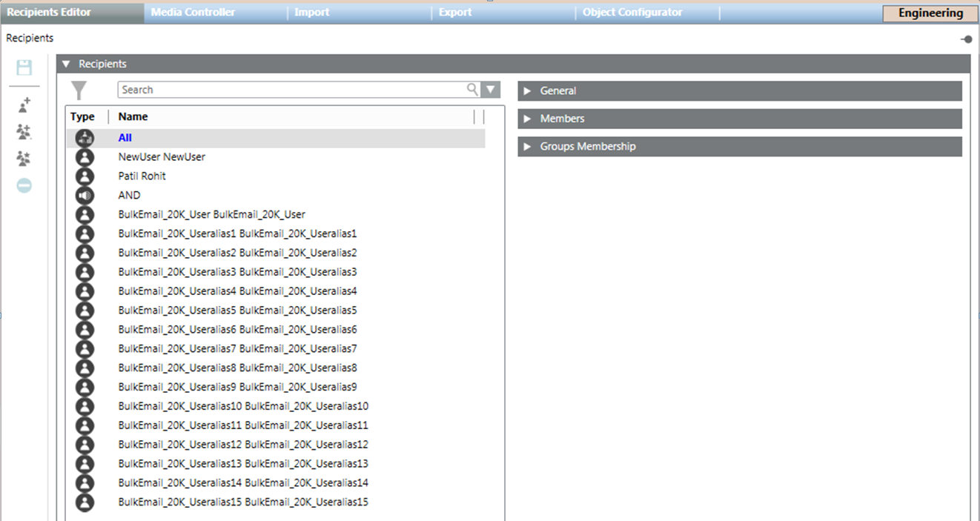
Task: Click the blue remove recipient icon
Action: pyautogui.click(x=24, y=185)
